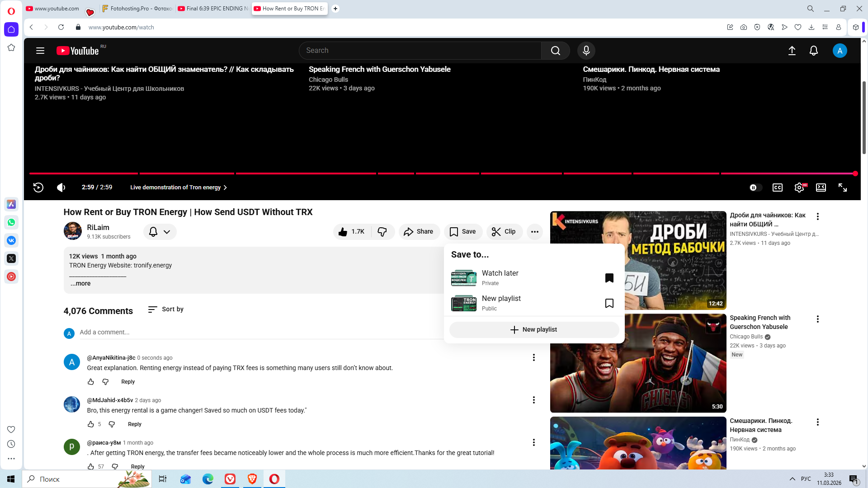Switch to theater mode view
This screenshot has width=868, height=488.
821,188
